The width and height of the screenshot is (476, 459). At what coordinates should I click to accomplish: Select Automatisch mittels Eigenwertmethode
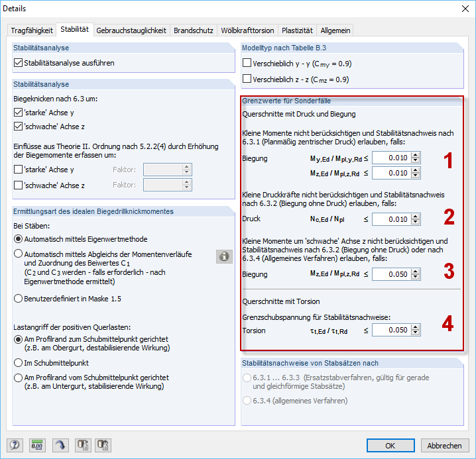click(18, 239)
